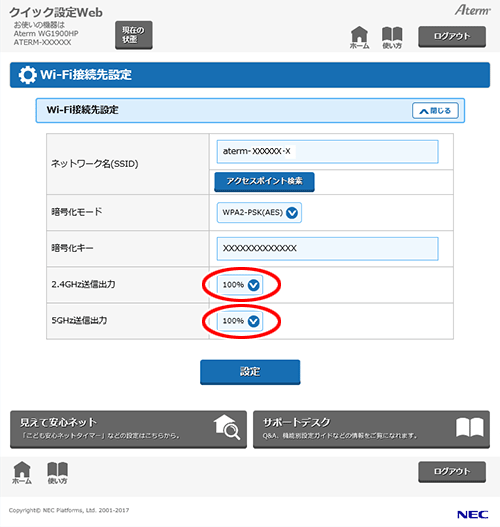Viewport: 500px width, 527px height.
Task: Open the home icon in the top header
Action: 359,37
